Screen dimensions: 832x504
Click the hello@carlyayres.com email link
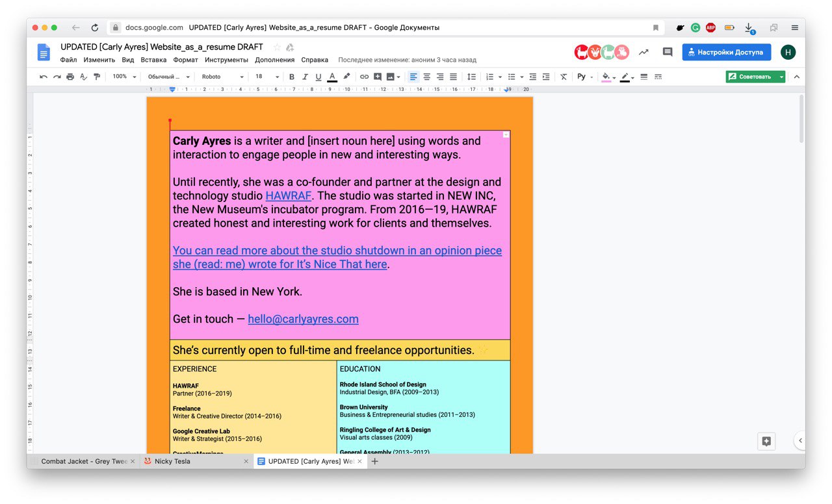click(x=303, y=319)
